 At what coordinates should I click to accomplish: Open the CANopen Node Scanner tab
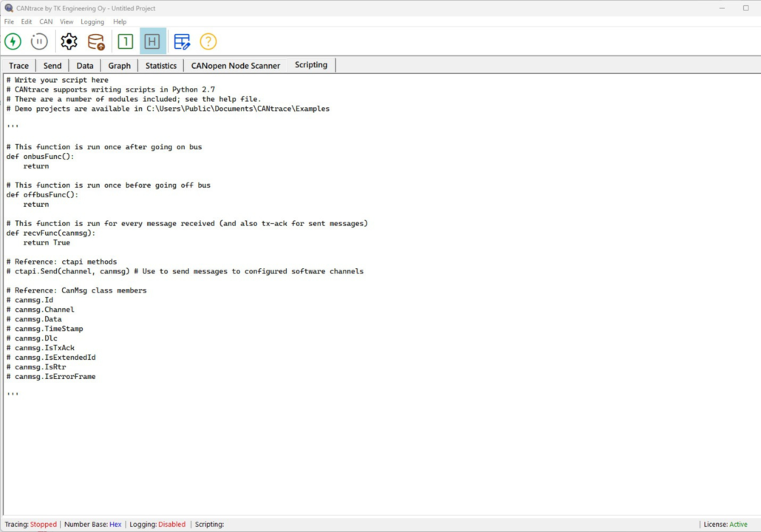[x=236, y=66]
